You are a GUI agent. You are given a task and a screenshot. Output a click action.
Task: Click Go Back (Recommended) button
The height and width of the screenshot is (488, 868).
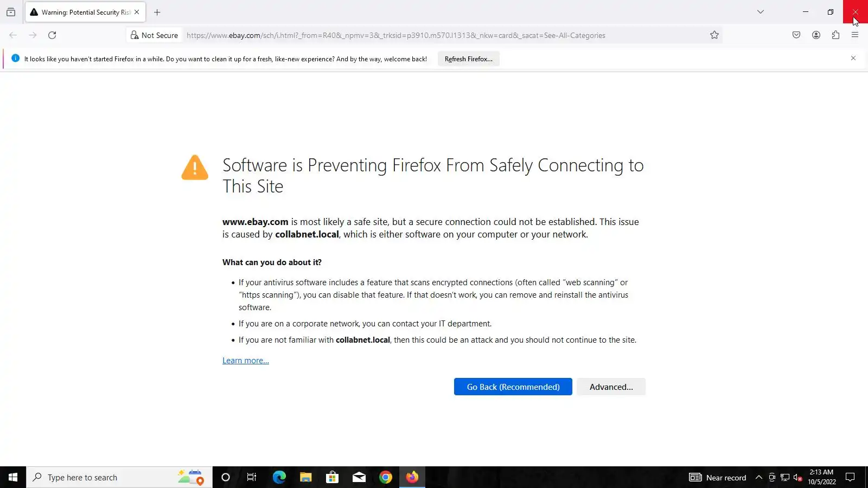(513, 387)
